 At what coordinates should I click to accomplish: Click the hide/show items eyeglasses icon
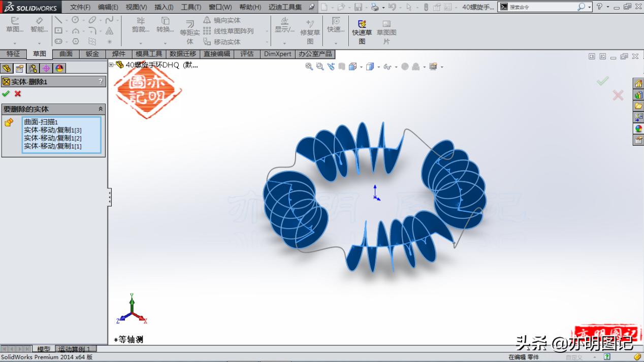pos(387,67)
